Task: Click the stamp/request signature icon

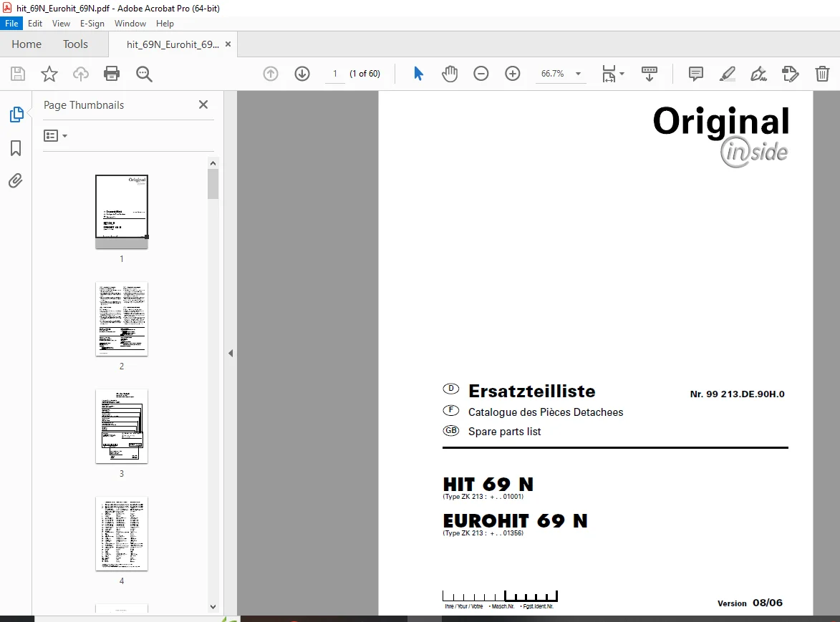Action: click(x=790, y=74)
